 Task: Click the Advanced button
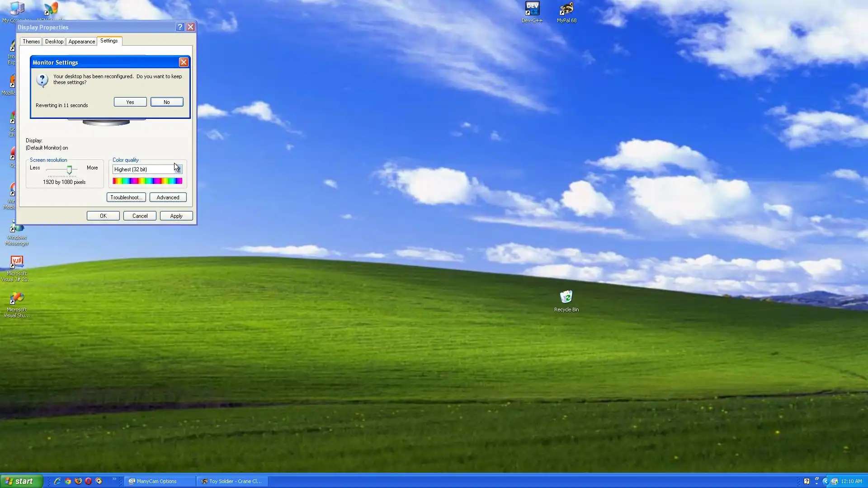(x=168, y=197)
